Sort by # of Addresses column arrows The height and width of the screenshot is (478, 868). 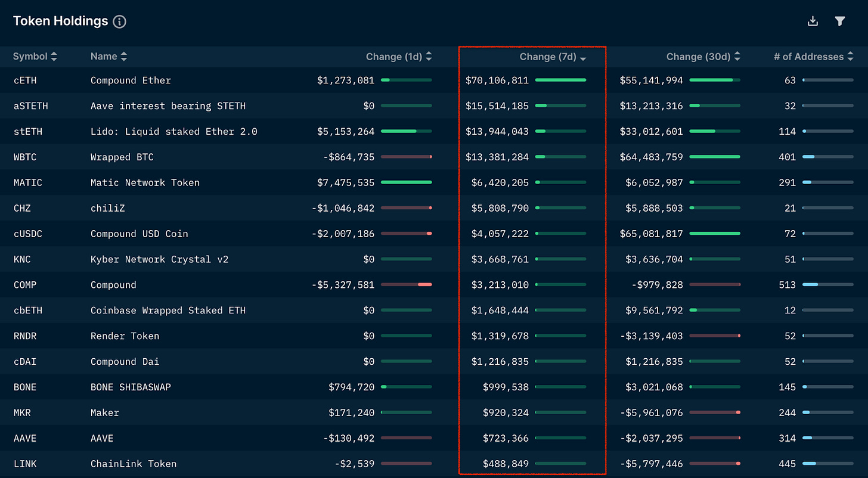(850, 57)
